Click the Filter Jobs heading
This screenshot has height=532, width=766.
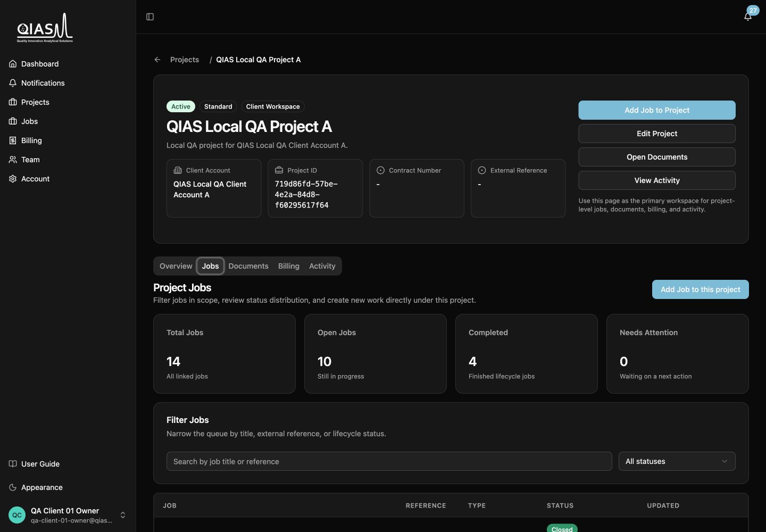click(x=188, y=420)
